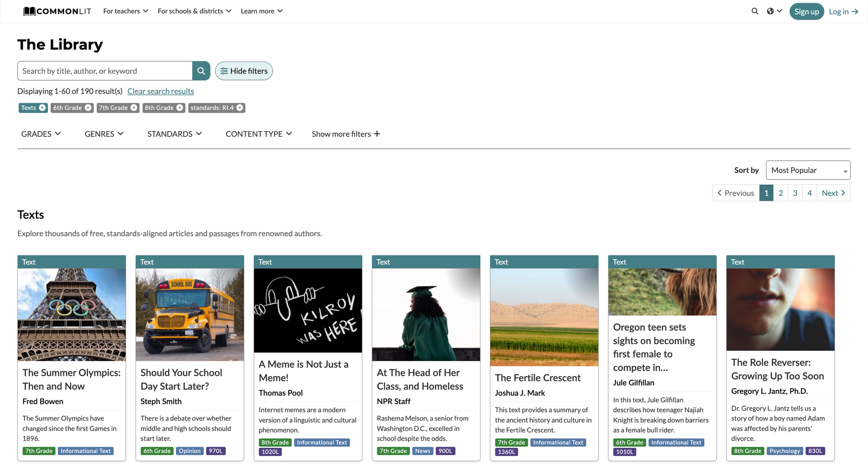Click Clear search results link
The height and width of the screenshot is (464, 868).
point(161,91)
